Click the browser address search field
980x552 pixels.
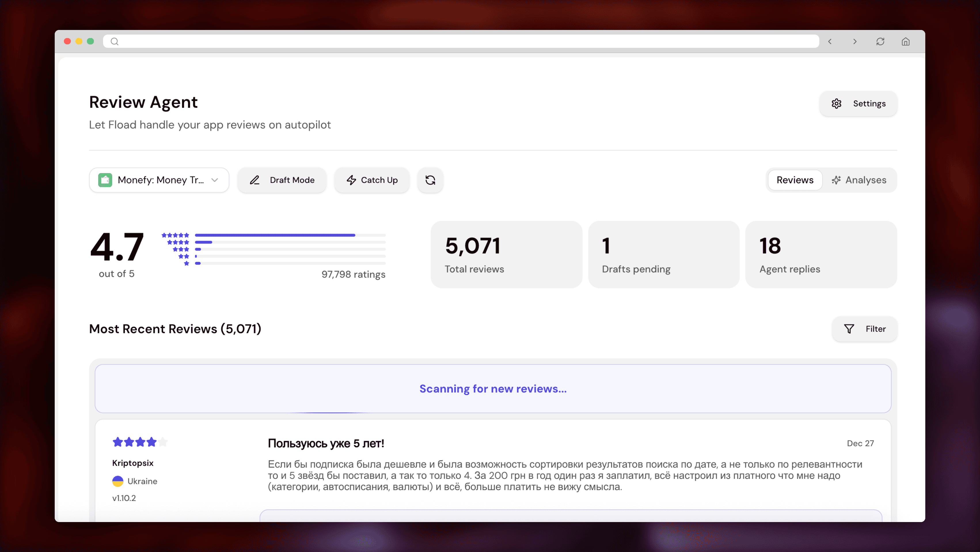pos(460,41)
